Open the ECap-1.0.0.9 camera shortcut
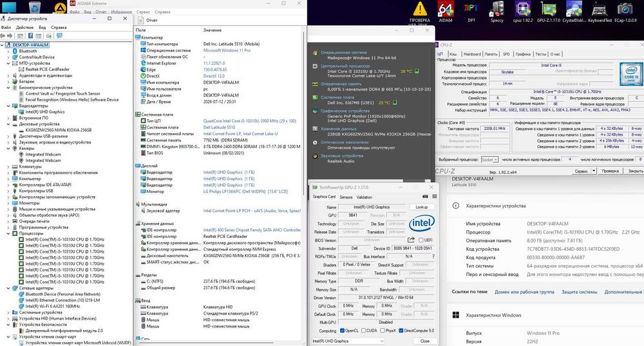The width and height of the screenshot is (644, 346). click(x=625, y=12)
